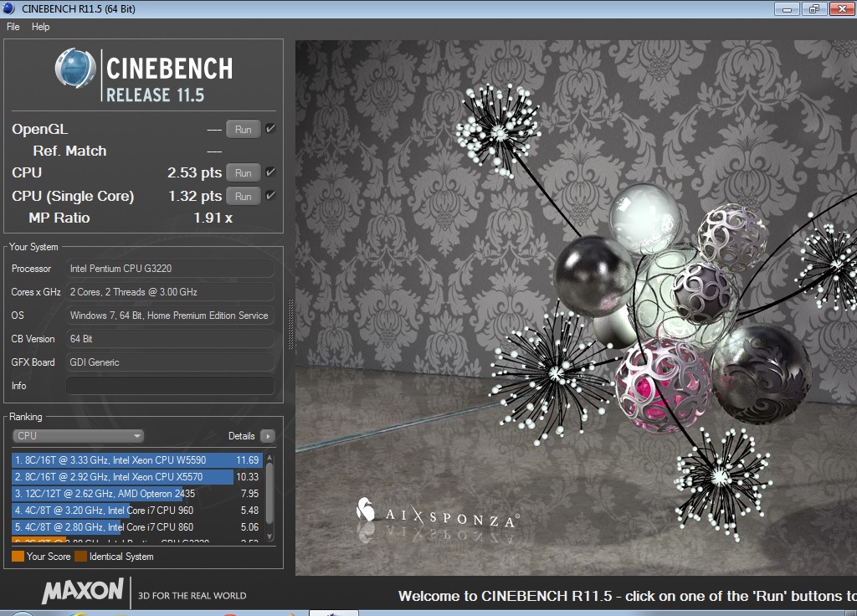The width and height of the screenshot is (857, 616).
Task: Select the AMD Opteron 2435 ranking row
Action: pos(136,494)
